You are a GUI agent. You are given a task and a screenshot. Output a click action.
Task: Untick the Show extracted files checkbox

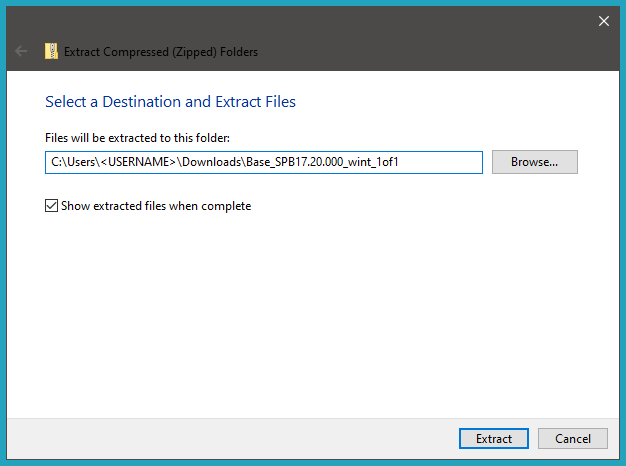pos(52,206)
